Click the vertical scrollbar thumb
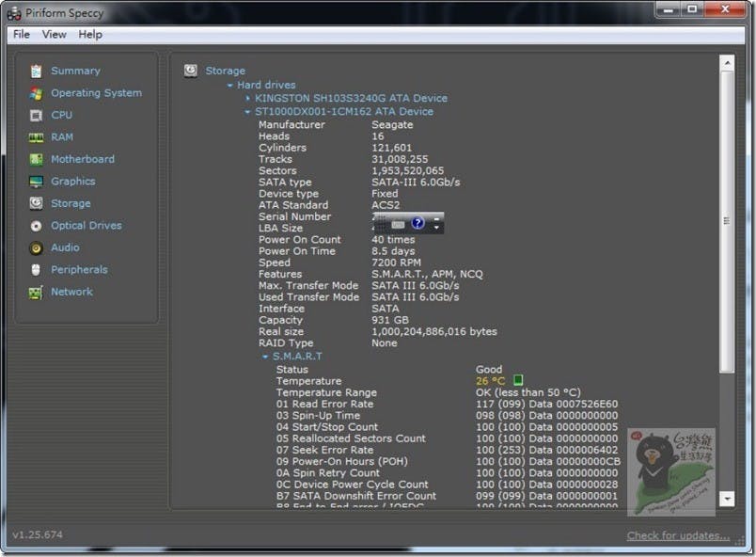Viewport: 756px width, 557px height. [x=727, y=221]
